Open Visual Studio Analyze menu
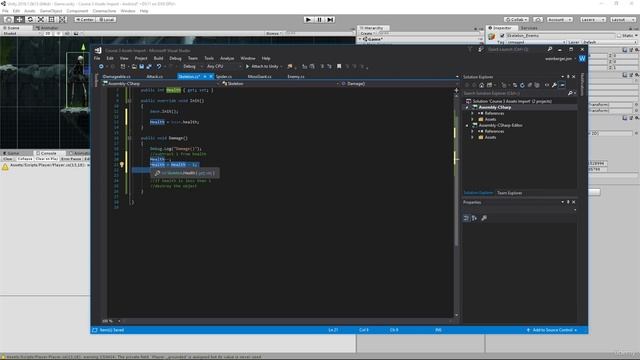640x360 pixels. coord(227,58)
